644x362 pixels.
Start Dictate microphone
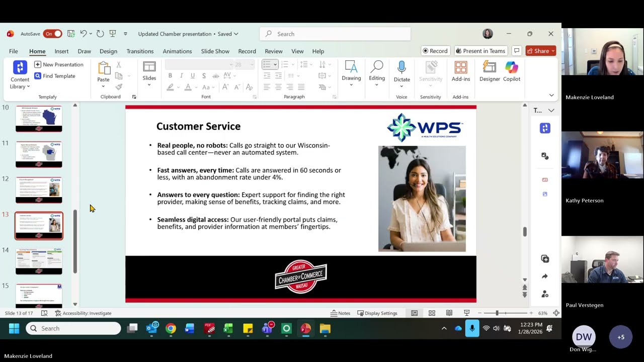(x=401, y=74)
